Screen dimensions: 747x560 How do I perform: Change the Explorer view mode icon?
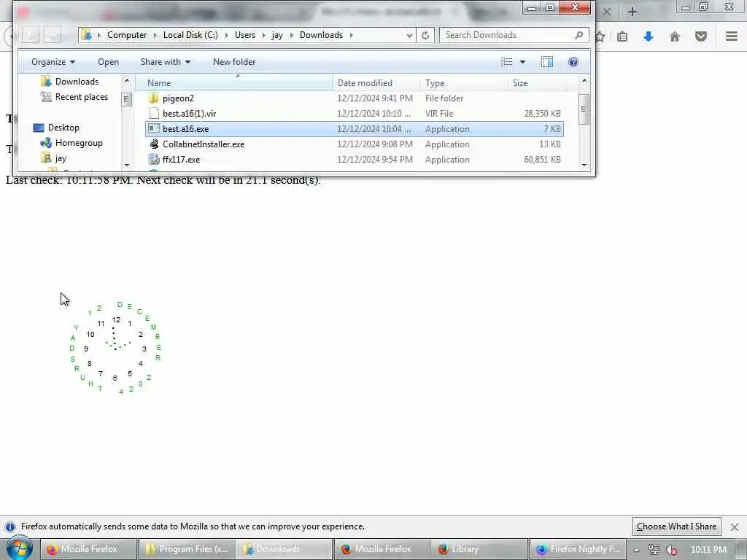point(507,62)
